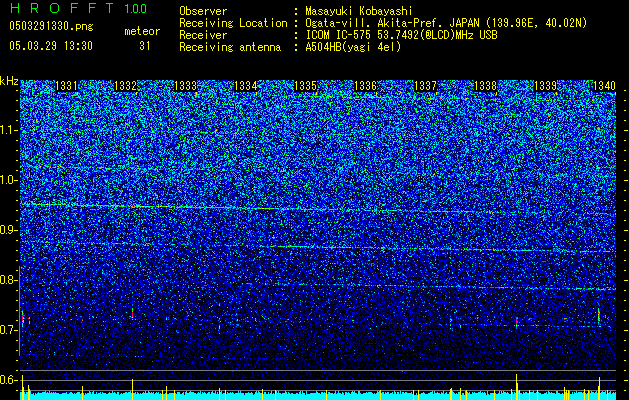This screenshot has height=400, width=629.
Task: Click the 1333 time marker
Action: [186, 86]
